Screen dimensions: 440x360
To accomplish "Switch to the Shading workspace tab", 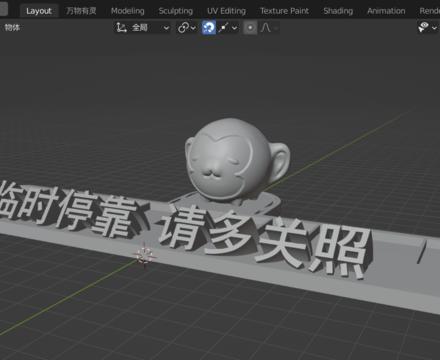I will pyautogui.click(x=338, y=11).
